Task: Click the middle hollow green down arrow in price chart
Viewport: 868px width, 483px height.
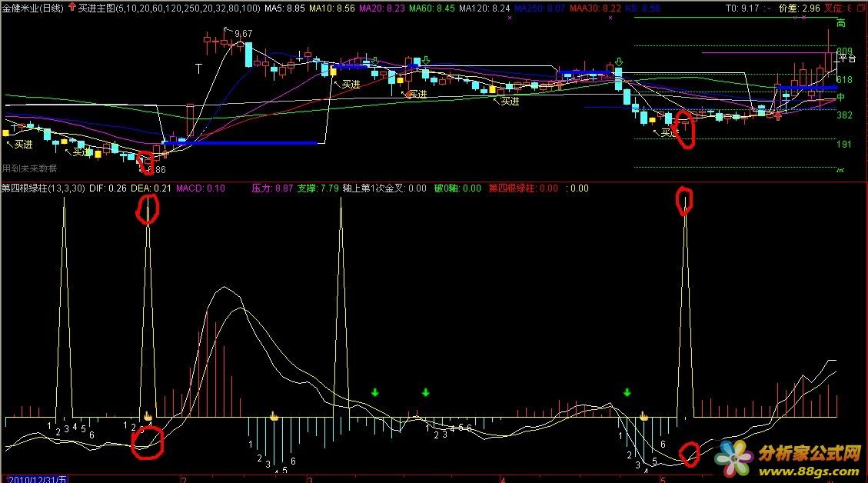Action: tap(426, 59)
